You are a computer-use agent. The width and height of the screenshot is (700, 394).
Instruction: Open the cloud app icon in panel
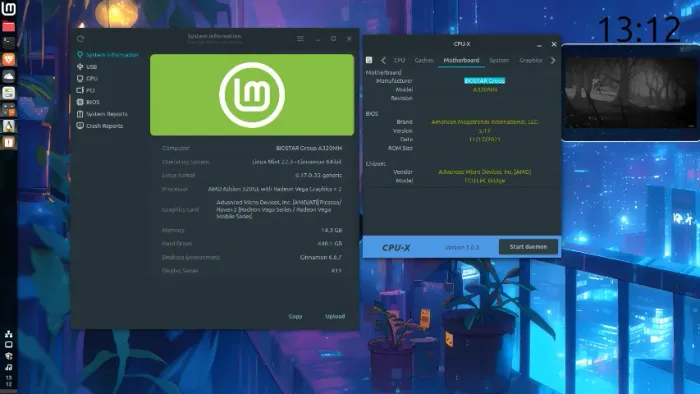(x=8, y=76)
